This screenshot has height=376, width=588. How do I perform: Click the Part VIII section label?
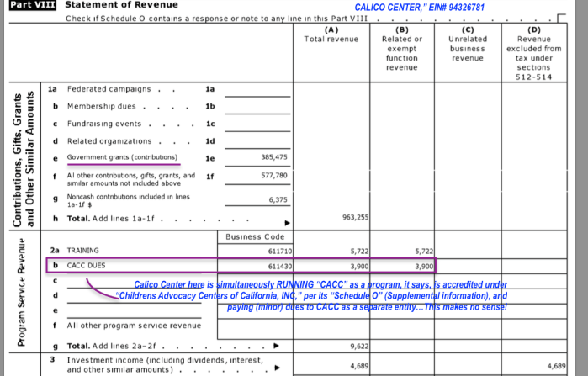33,5
